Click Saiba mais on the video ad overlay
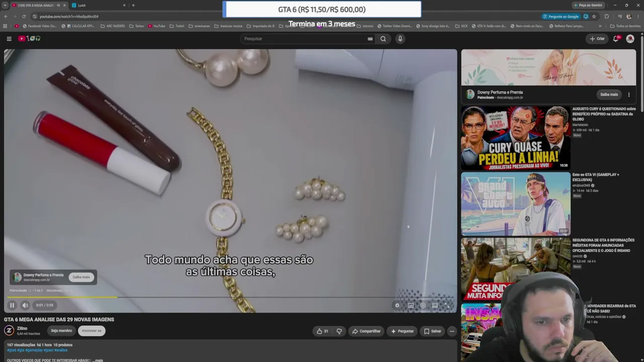 pos(81,277)
